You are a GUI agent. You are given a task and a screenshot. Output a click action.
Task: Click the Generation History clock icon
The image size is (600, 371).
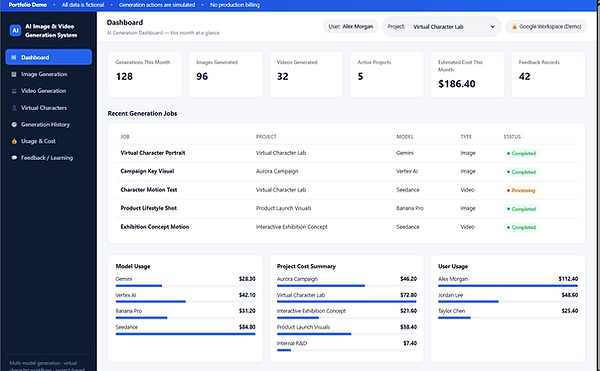tap(14, 125)
